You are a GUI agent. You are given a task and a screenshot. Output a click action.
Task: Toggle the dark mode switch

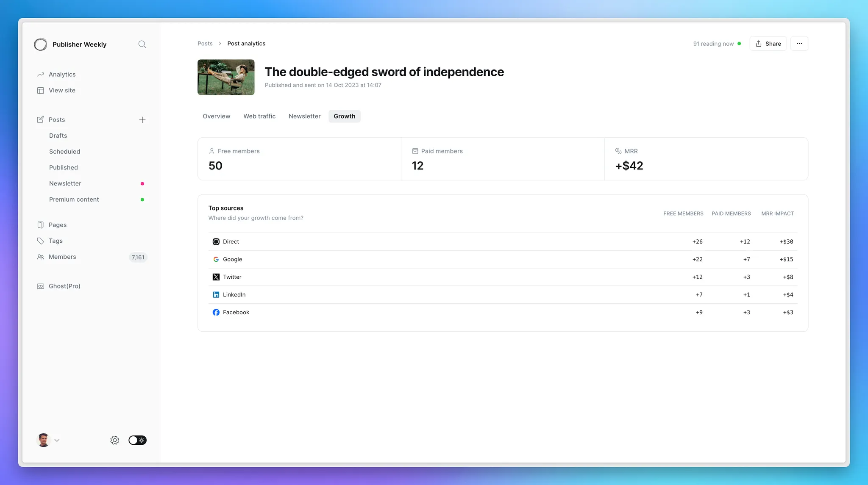pyautogui.click(x=137, y=440)
